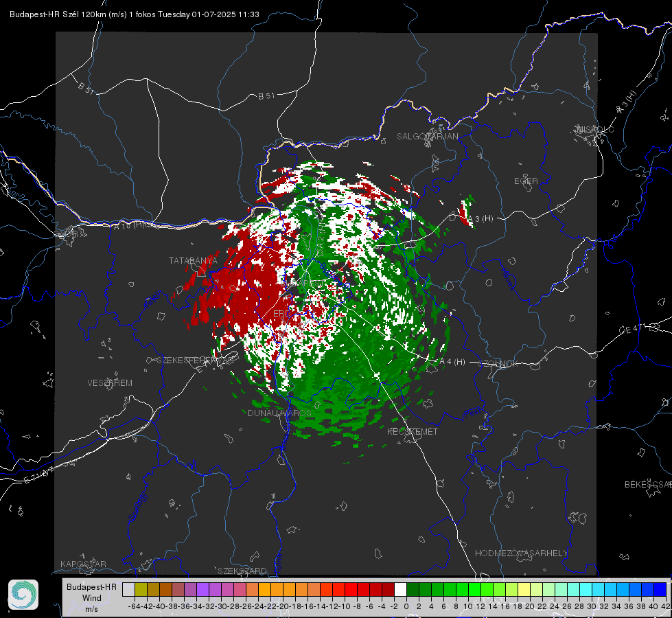This screenshot has height=618, width=672.
Task: Click the SZÉKESFEHÉRVÁR city label
Action: (x=195, y=360)
